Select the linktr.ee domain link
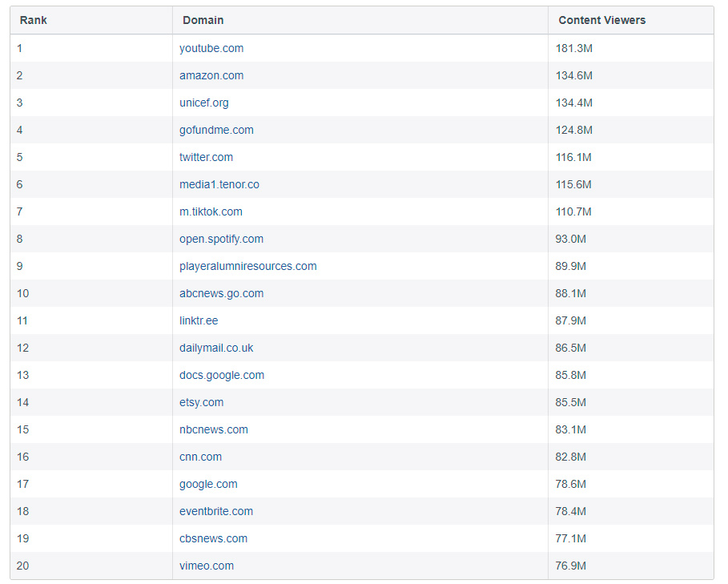This screenshot has width=728, height=584. pyautogui.click(x=199, y=320)
